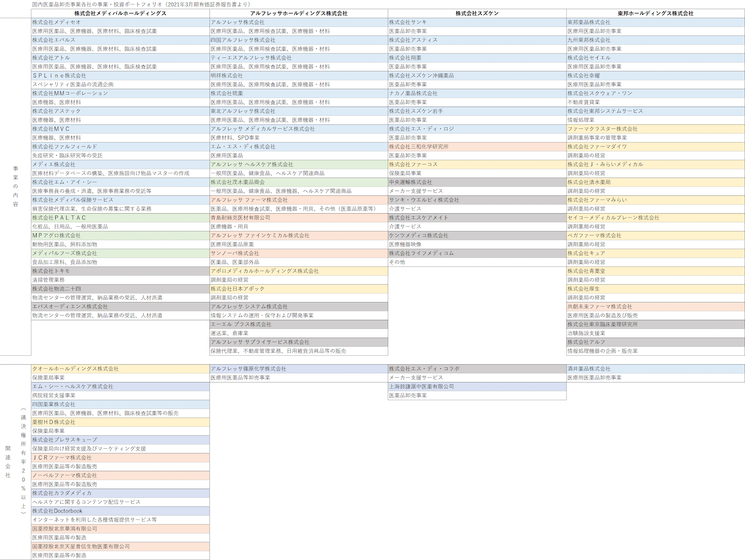Click cell 株式会社スズケン岩手
The image size is (745, 560).
(x=477, y=111)
